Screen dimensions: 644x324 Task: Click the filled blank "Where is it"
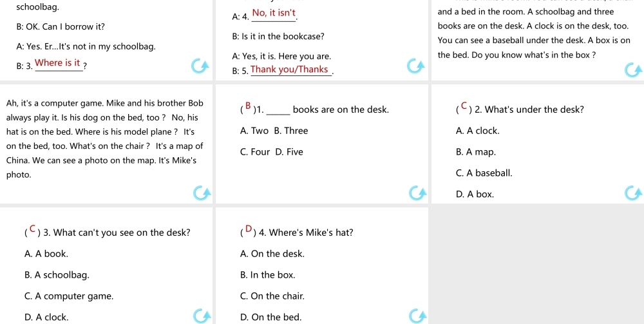point(57,63)
